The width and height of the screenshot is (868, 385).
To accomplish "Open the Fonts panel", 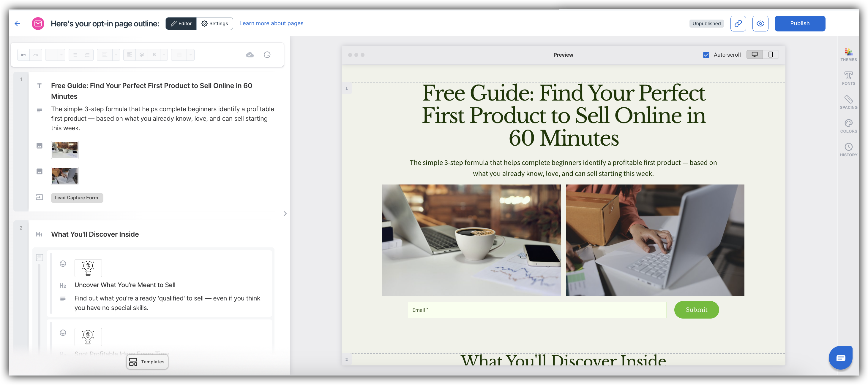I will tap(848, 78).
